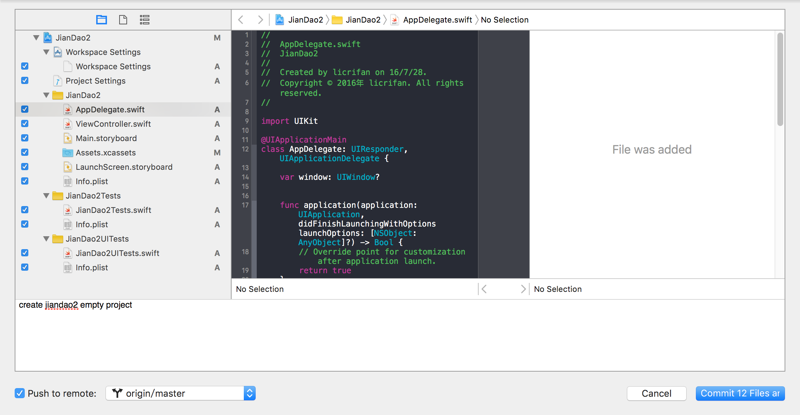Open the origin/master remote dropdown
This screenshot has width=800, height=415.
(181, 393)
